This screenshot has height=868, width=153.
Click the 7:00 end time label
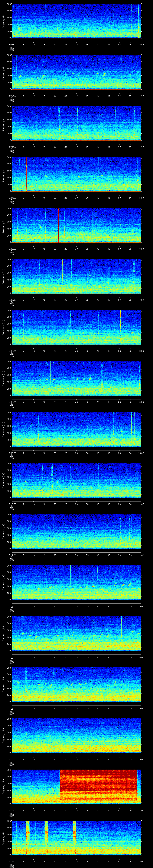(x=141, y=300)
